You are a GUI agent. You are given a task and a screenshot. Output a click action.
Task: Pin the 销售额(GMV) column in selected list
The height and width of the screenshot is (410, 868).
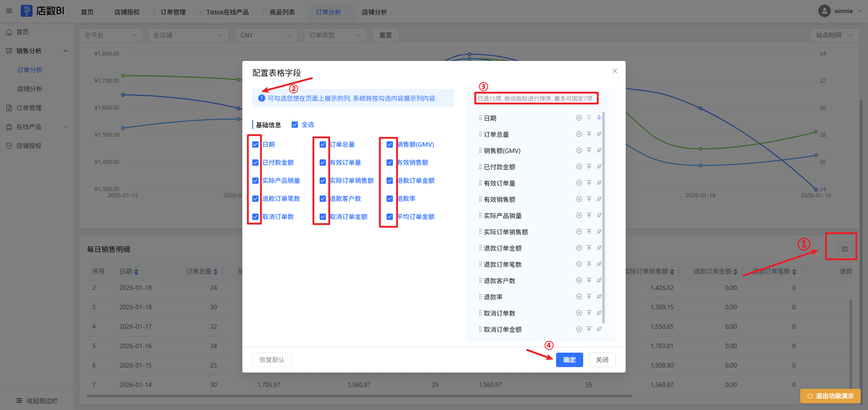point(599,150)
